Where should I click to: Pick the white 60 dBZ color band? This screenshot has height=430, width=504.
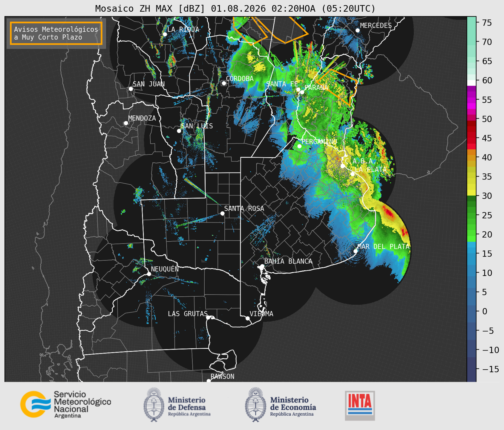point(471,83)
